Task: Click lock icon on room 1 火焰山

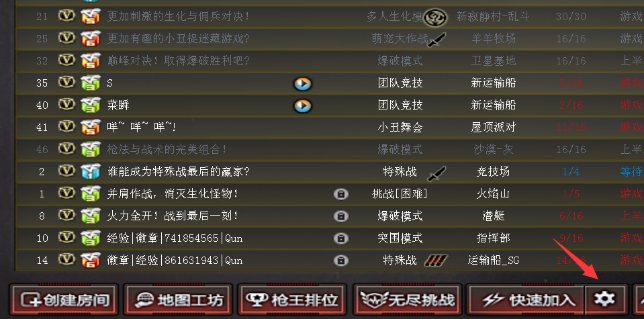Action: coord(341,194)
